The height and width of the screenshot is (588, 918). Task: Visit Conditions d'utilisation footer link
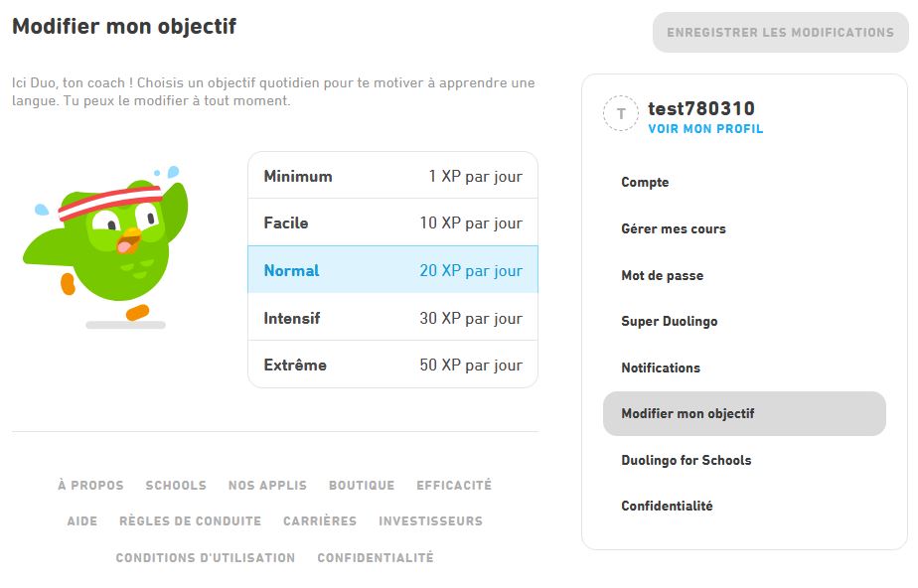tap(206, 558)
